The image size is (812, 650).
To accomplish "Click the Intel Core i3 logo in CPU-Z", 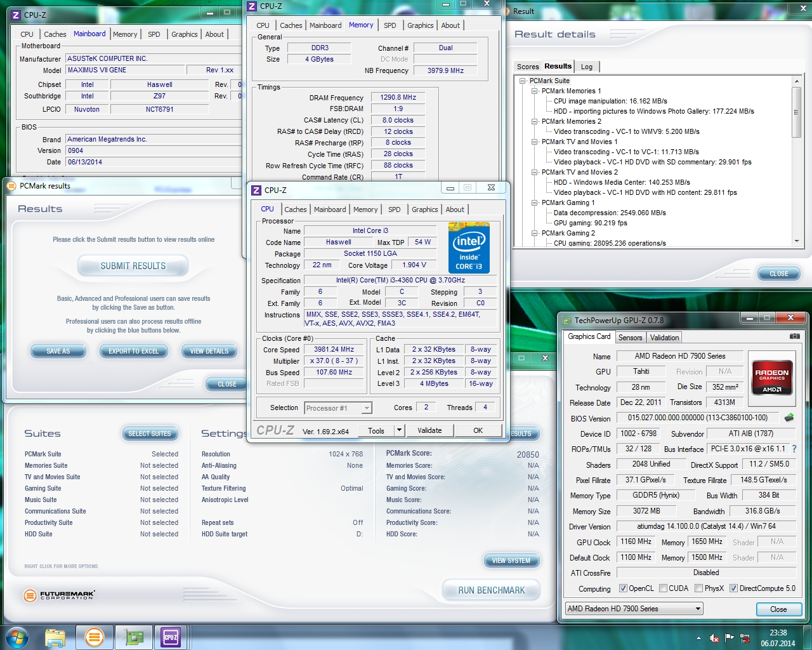I will (469, 248).
